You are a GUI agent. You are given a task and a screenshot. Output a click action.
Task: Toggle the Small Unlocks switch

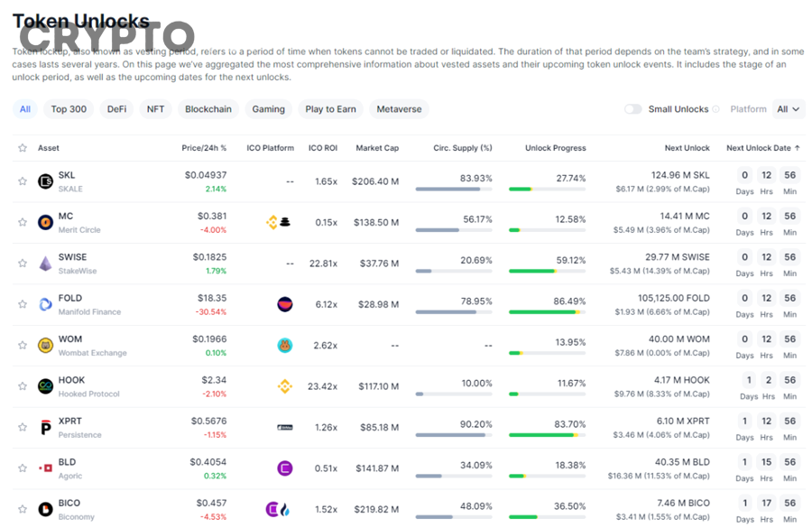pyautogui.click(x=632, y=109)
